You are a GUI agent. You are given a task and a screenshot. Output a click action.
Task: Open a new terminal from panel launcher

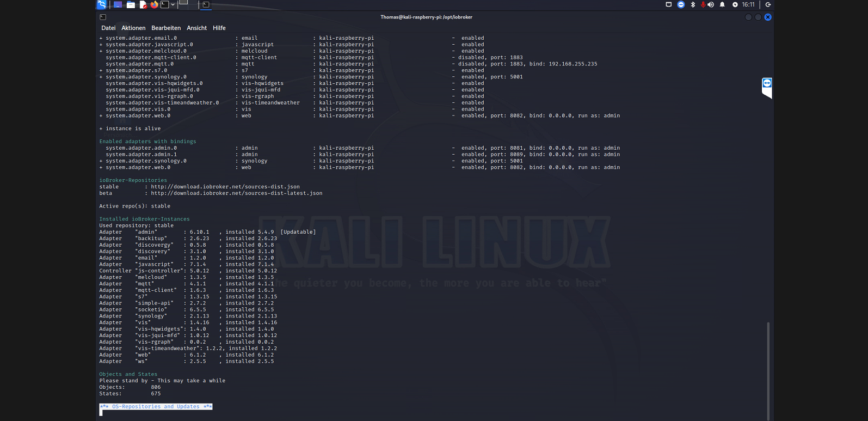[x=164, y=5]
